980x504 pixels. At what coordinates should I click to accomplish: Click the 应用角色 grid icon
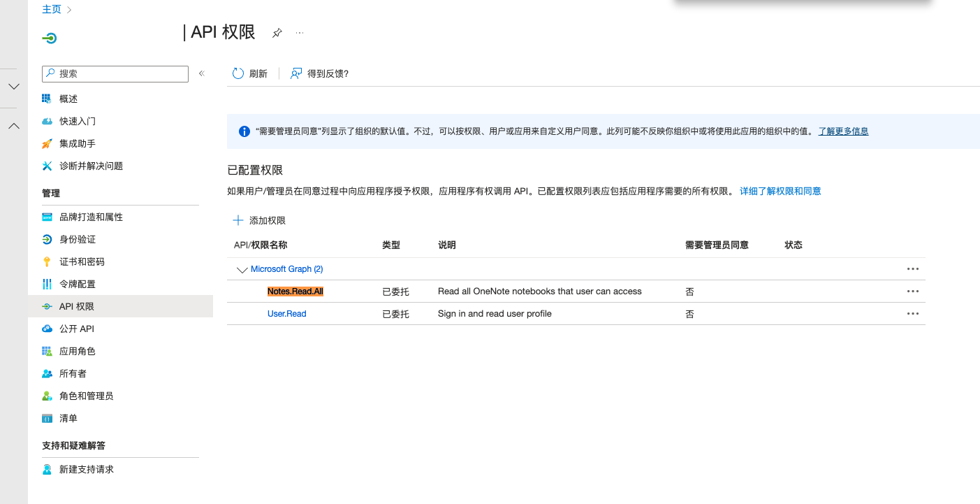pyautogui.click(x=47, y=351)
